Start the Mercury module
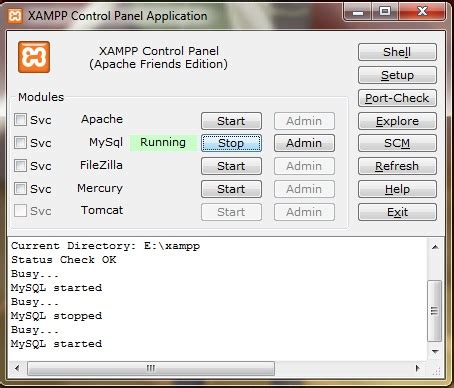The image size is (454, 388). [x=231, y=189]
